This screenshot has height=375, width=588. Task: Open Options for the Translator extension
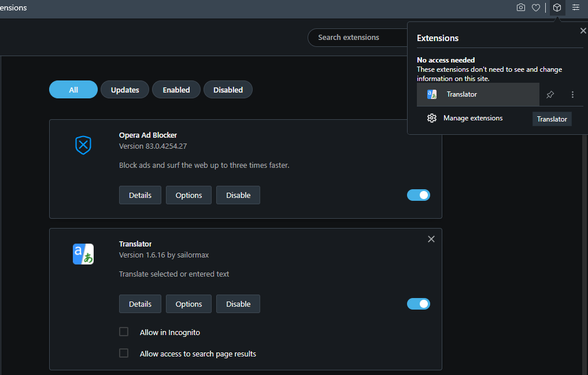[x=188, y=304]
